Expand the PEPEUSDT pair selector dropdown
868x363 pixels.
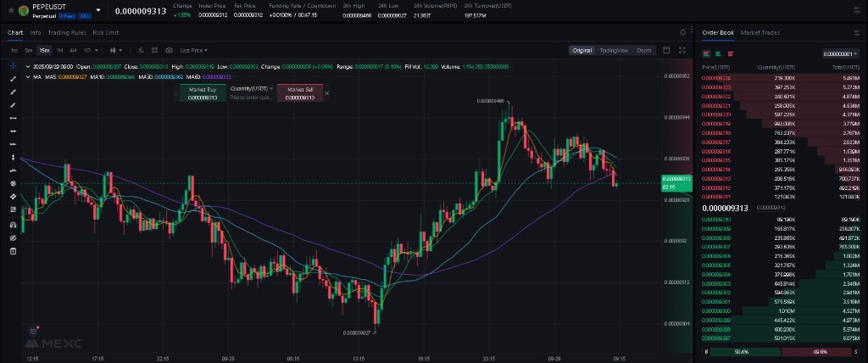point(99,11)
